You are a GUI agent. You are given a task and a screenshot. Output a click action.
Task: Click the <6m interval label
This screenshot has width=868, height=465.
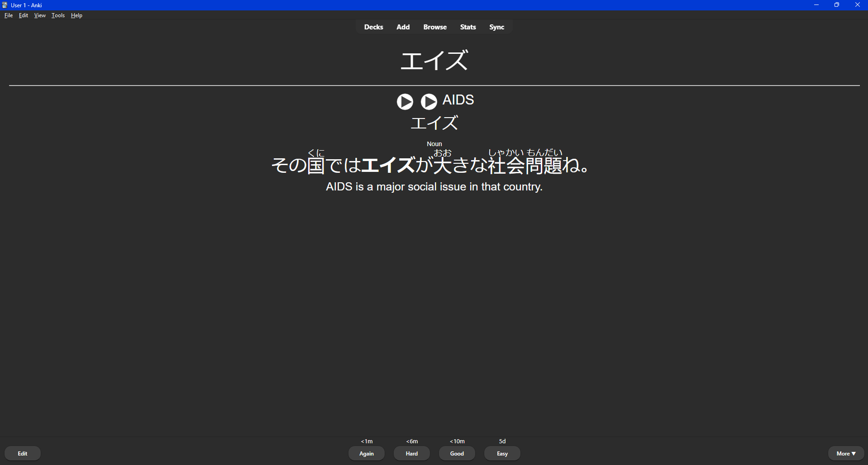412,441
